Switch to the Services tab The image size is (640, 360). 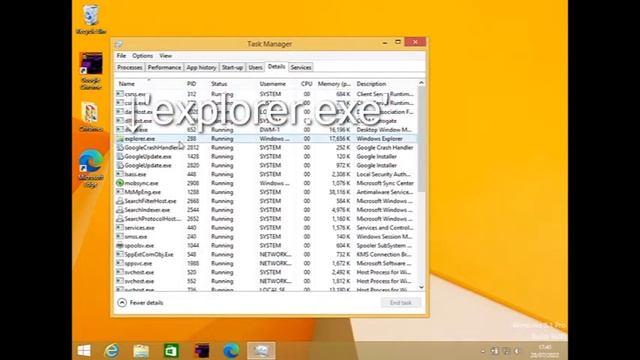[301, 67]
